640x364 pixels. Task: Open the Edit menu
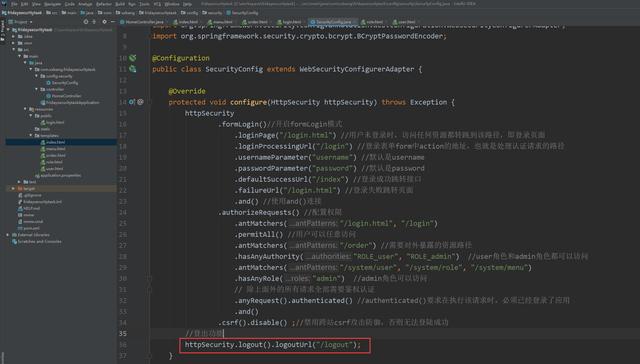pos(24,4)
